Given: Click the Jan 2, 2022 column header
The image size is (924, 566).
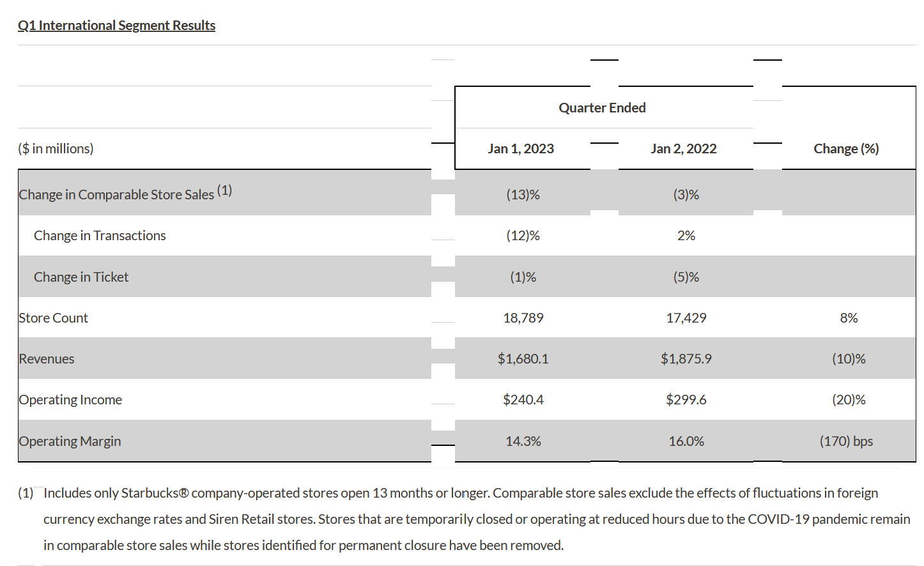Looking at the screenshot, I should [x=684, y=149].
